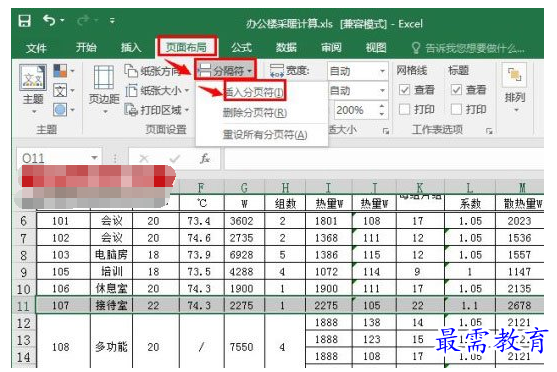Open the 文件 tab
Image resolution: width=557 pixels, height=372 pixels.
[x=36, y=48]
